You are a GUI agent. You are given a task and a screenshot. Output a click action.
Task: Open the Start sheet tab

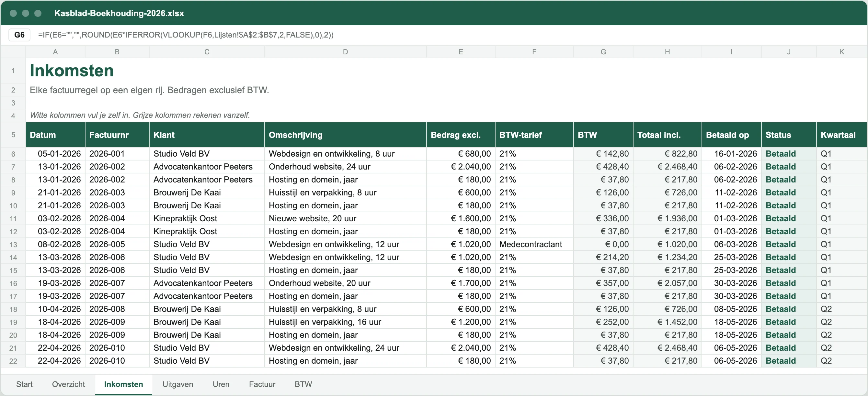(24, 384)
